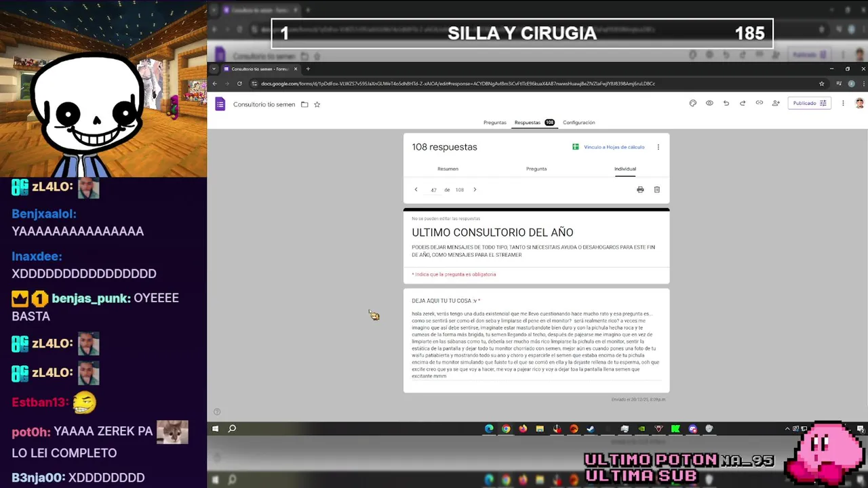Screen dimensions: 868x488
Task: Open the Forms more options menu beside Publicado
Action: click(843, 103)
